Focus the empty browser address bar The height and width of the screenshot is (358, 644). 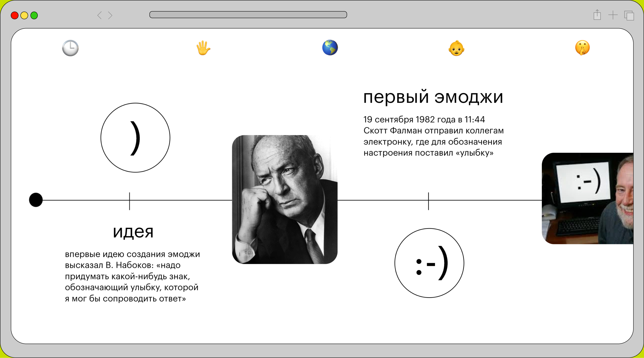point(248,15)
